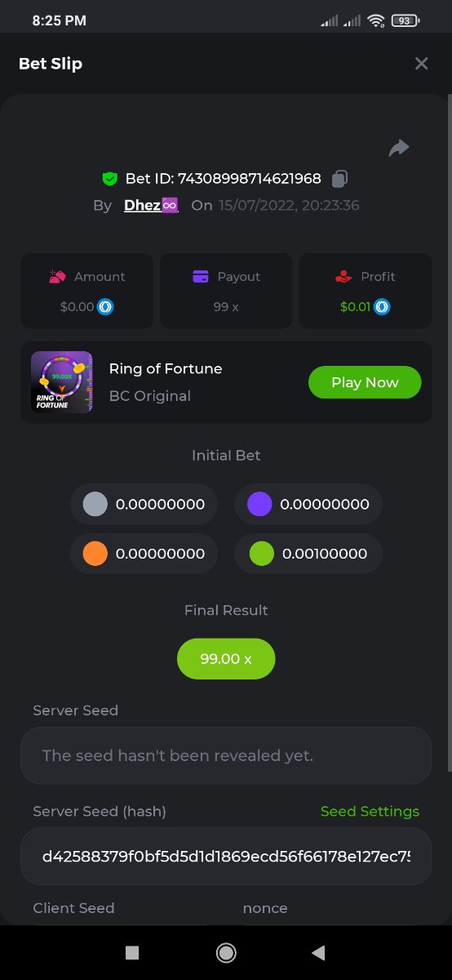
Task: Tap the 99.00 x final result badge
Action: click(x=226, y=658)
